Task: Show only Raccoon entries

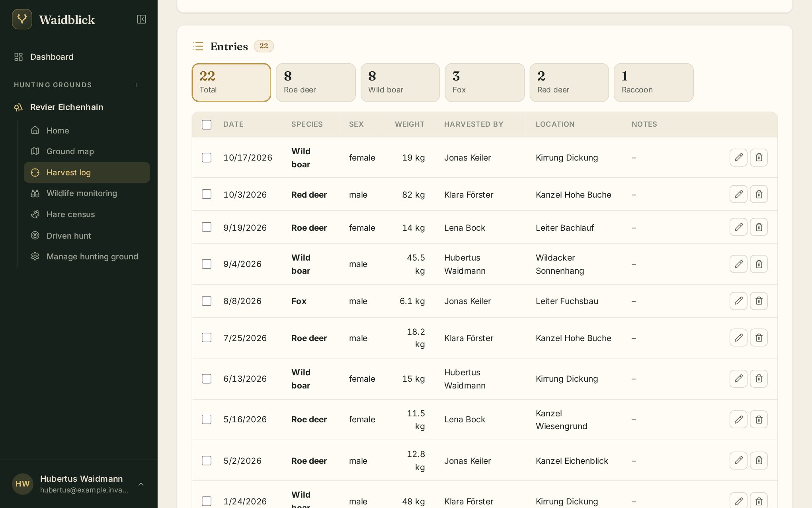Action: click(654, 82)
